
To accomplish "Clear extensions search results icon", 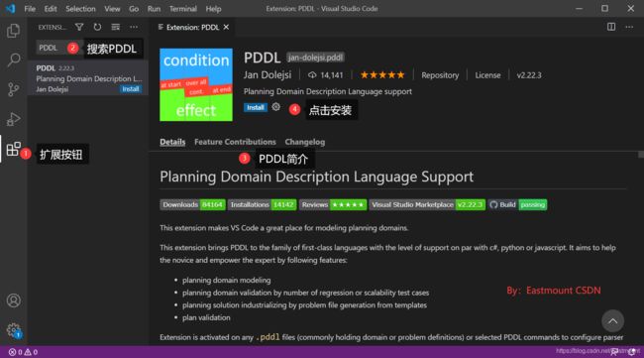I will (115, 27).
